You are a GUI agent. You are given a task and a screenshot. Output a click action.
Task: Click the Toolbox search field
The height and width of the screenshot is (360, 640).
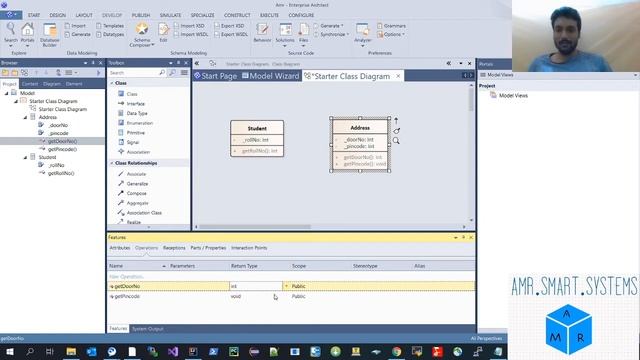point(133,73)
